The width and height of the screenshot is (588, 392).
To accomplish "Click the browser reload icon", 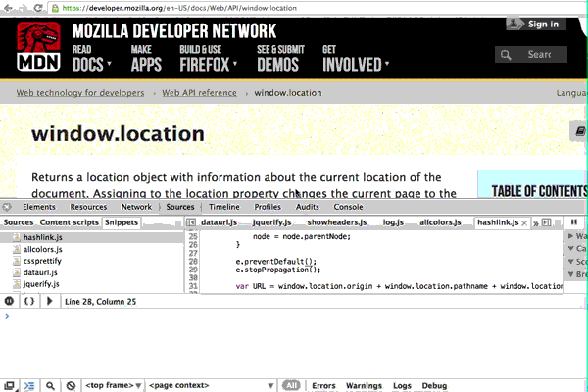I will coord(37,8).
